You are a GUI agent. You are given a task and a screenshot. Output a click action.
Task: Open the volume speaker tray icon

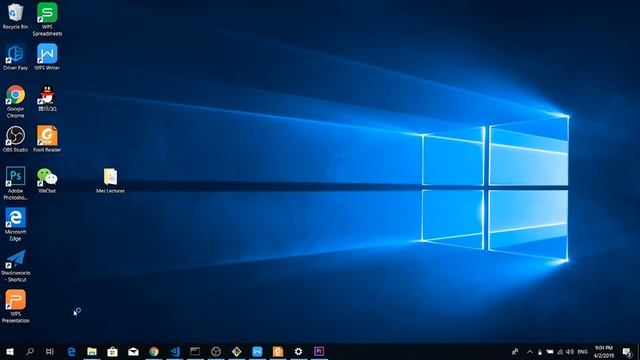pos(570,352)
